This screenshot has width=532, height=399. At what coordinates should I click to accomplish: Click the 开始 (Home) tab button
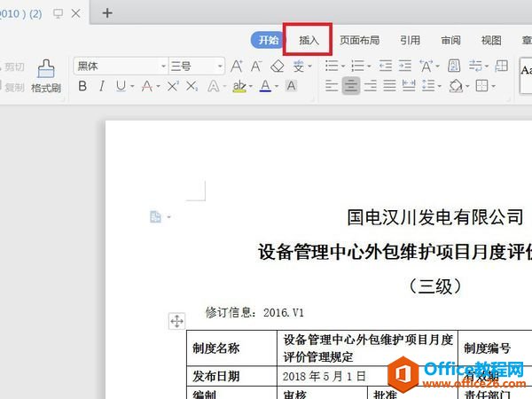pos(268,40)
